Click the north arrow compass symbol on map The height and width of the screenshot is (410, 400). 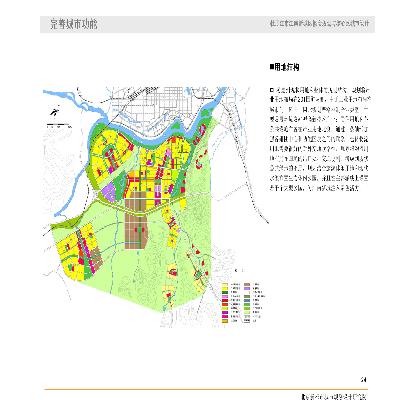pyautogui.click(x=54, y=112)
